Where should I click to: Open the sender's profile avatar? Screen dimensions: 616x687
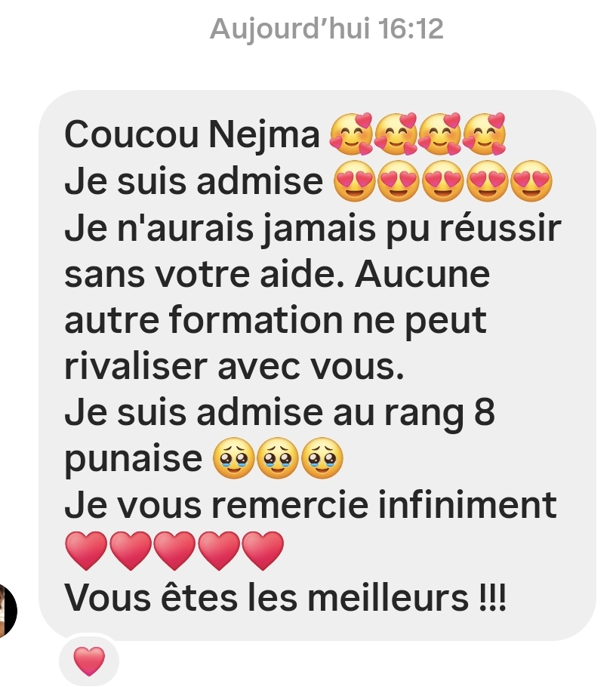(8, 610)
